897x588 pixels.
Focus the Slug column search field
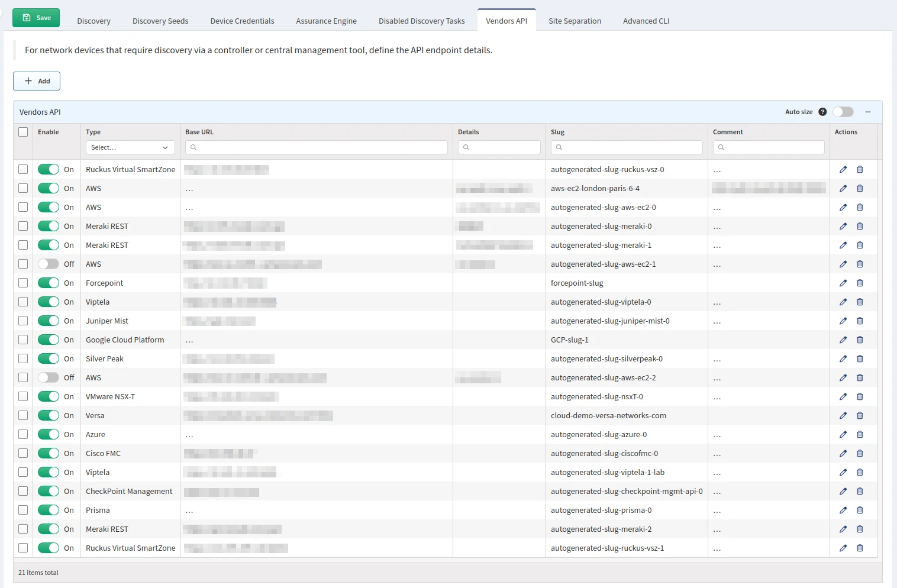point(627,147)
